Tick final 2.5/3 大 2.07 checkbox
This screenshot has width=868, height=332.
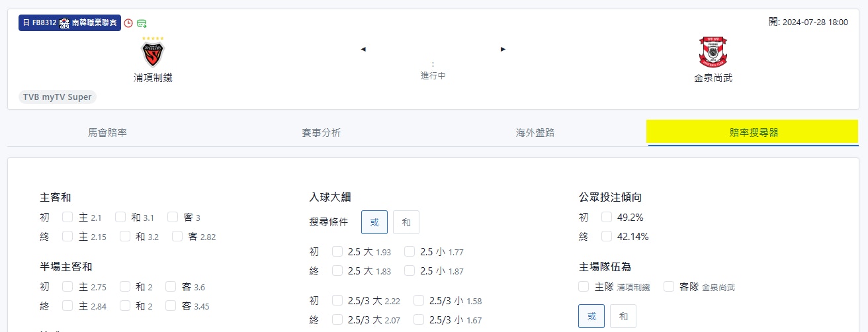[x=337, y=319]
